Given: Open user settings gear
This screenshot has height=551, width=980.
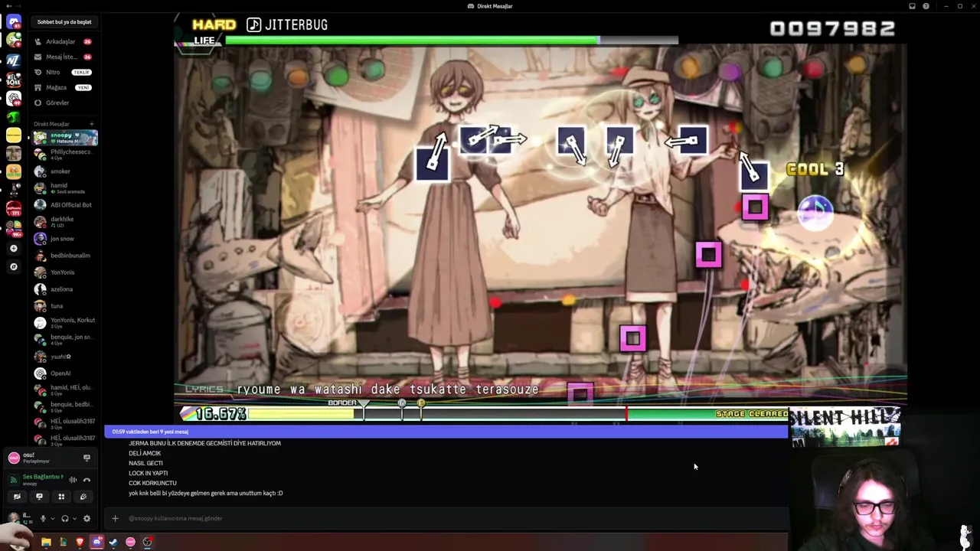Looking at the screenshot, I should point(87,518).
